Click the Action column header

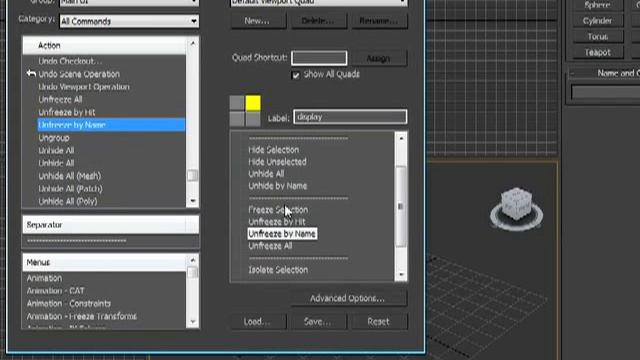(104, 45)
